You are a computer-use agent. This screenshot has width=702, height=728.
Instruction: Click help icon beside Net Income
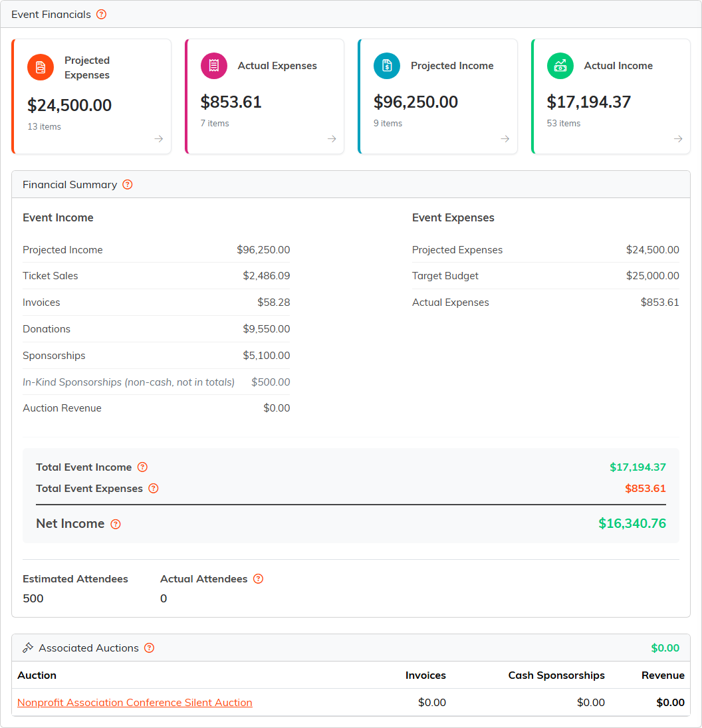116,524
